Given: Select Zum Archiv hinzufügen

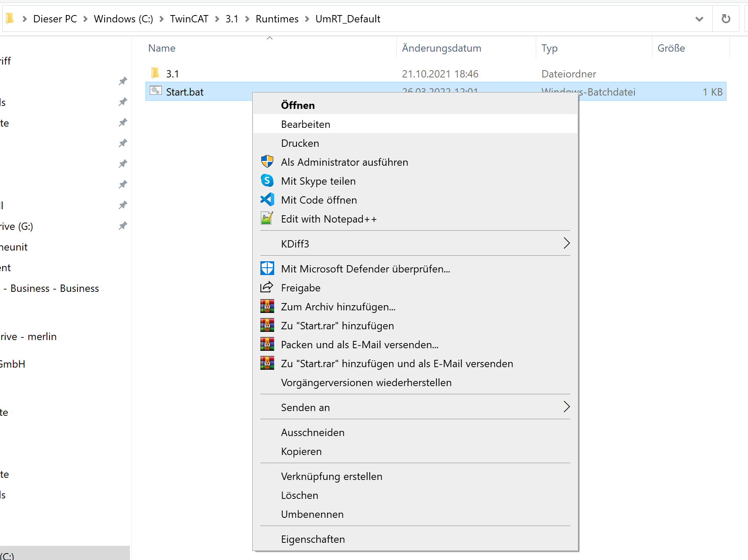Looking at the screenshot, I should (x=415, y=306).
